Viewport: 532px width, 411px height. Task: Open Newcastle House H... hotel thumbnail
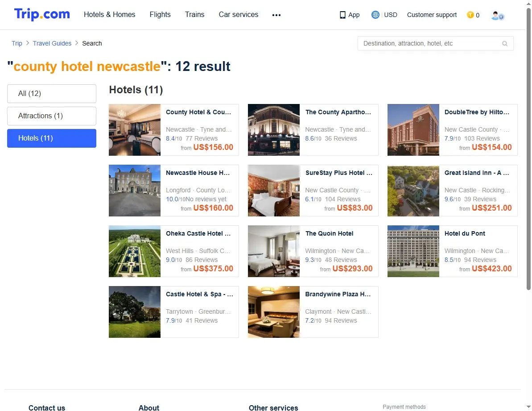134,191
